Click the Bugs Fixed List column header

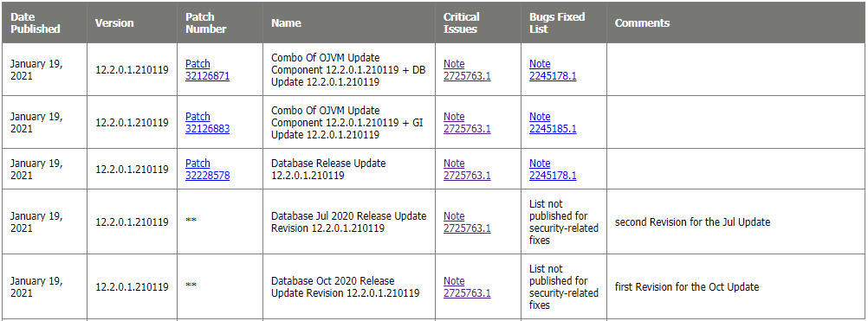tap(557, 23)
